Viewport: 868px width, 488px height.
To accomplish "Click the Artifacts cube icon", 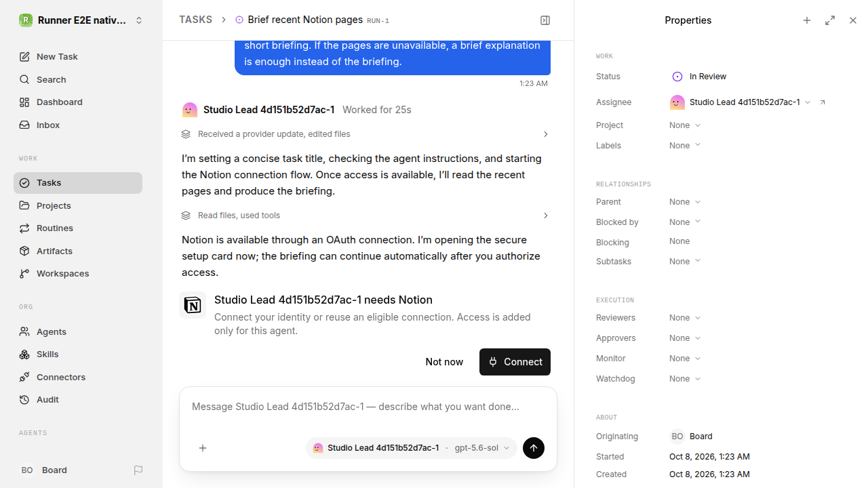I will [24, 251].
